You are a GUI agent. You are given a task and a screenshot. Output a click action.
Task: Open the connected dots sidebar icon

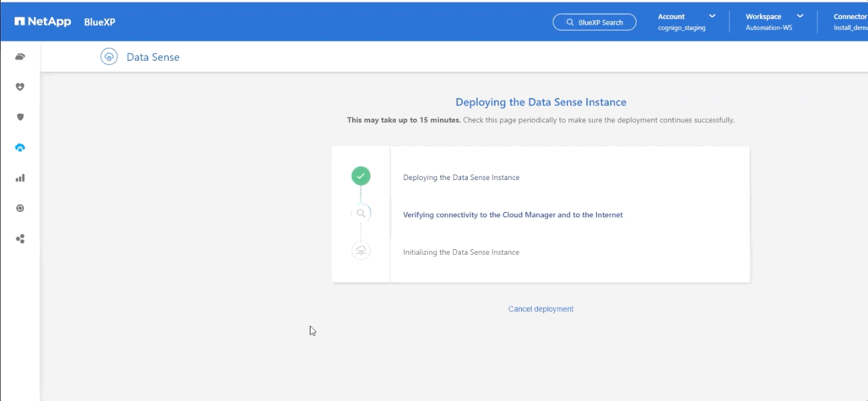[20, 239]
